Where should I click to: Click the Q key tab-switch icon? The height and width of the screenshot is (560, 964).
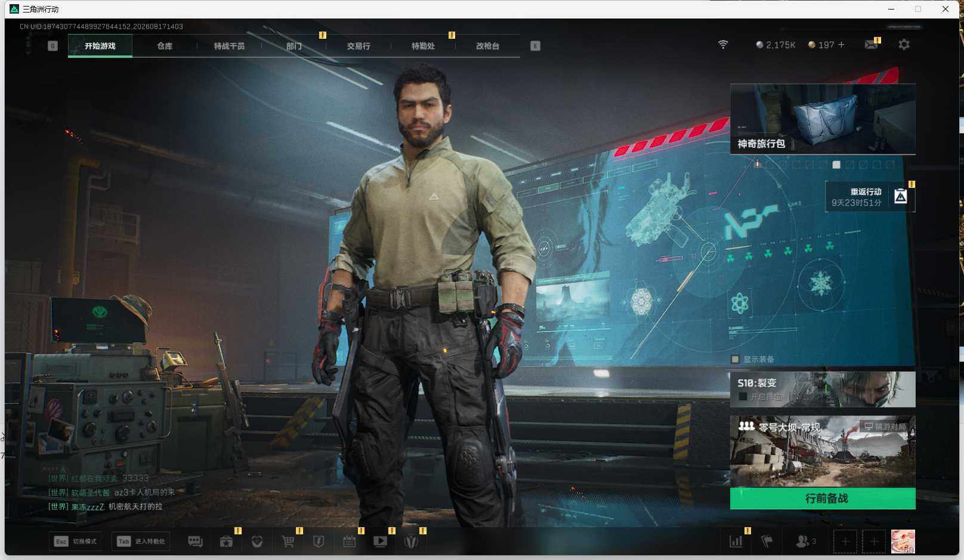click(x=52, y=46)
